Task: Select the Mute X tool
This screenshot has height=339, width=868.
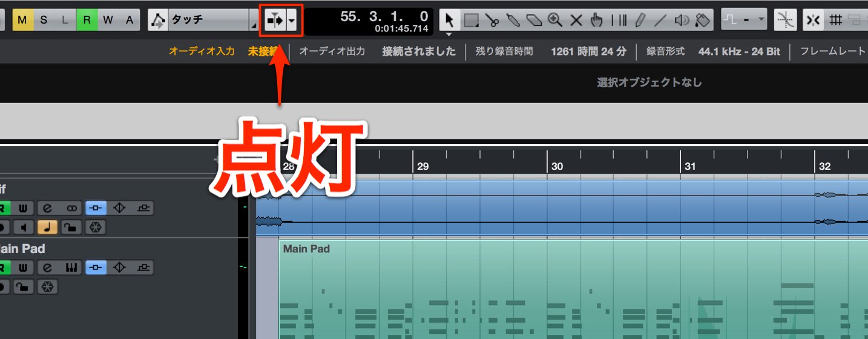Action: [576, 20]
